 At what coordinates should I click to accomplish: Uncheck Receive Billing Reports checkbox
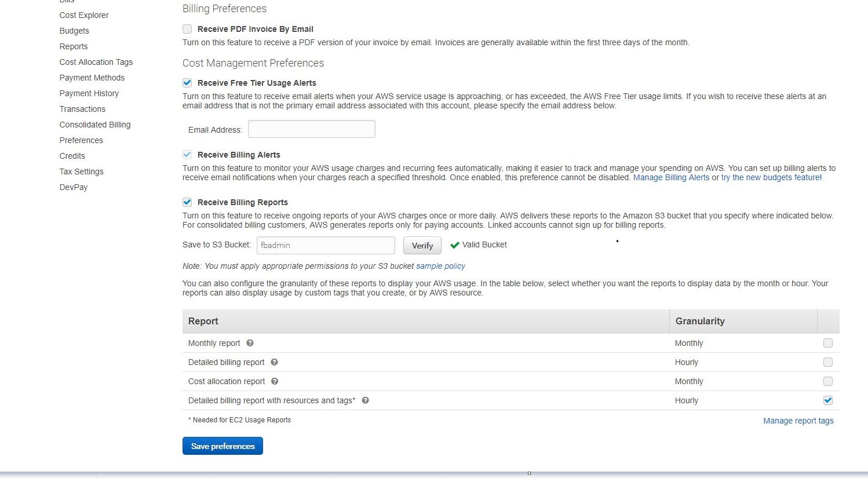(x=187, y=202)
